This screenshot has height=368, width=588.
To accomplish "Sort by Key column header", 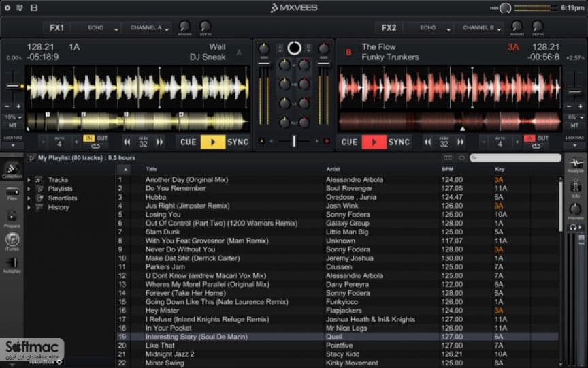I will (500, 170).
